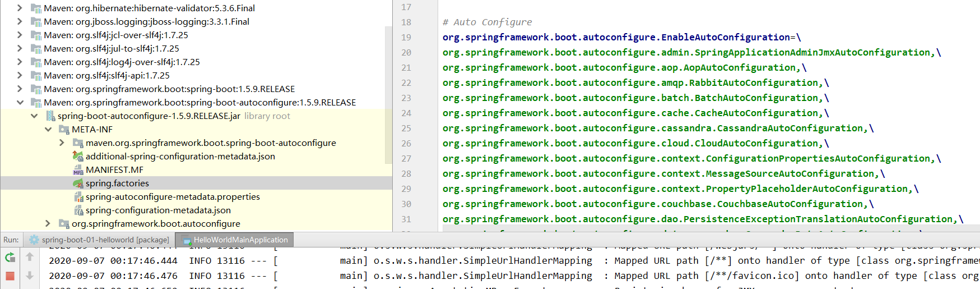
Task: Click folder icon of maven.org.springframework.boot entry
Action: (78, 143)
